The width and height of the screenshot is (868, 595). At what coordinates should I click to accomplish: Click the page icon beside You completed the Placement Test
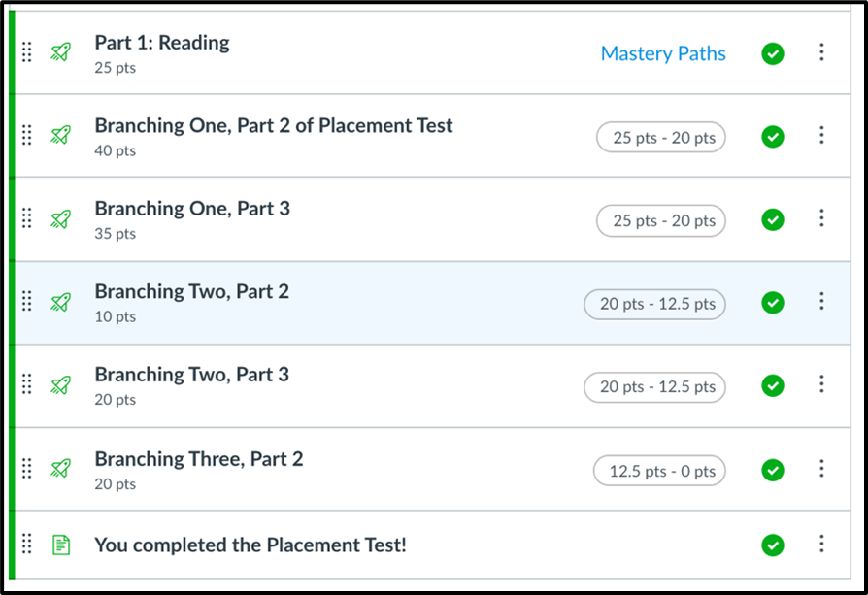tap(61, 545)
